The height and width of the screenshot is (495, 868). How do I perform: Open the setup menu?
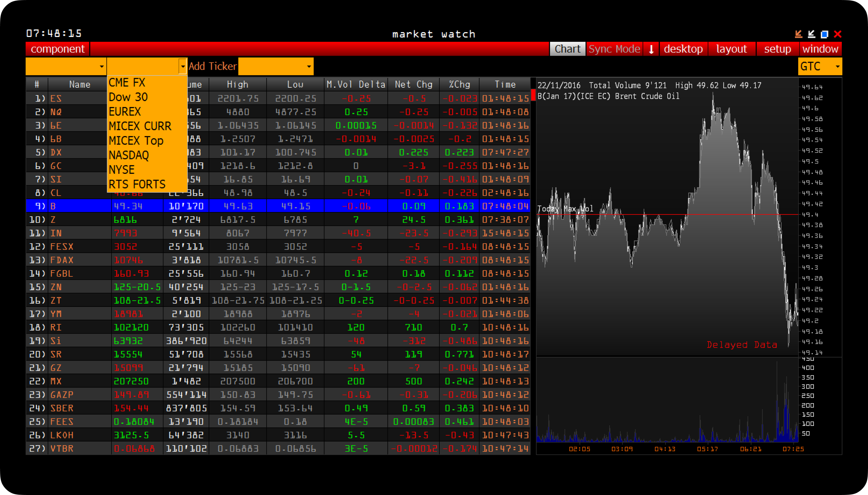click(777, 49)
